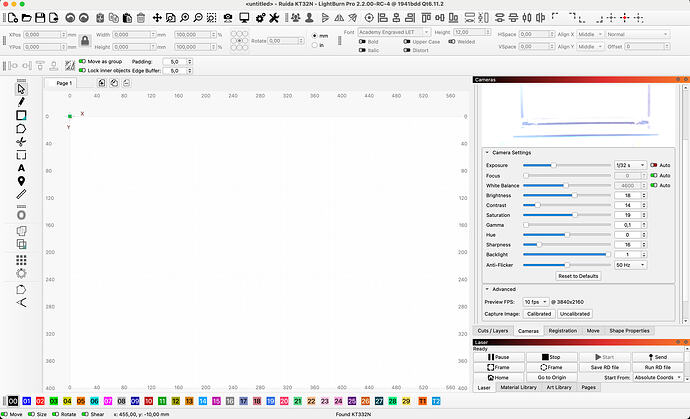The height and width of the screenshot is (419, 690).
Task: Click the gear-shaped radial array icon
Action: (x=21, y=273)
